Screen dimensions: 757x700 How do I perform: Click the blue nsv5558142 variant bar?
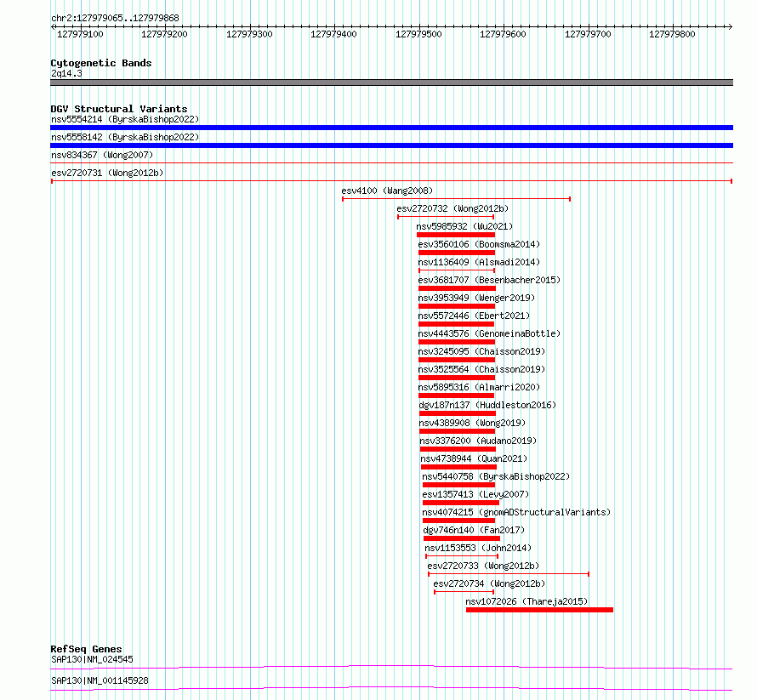(391, 145)
